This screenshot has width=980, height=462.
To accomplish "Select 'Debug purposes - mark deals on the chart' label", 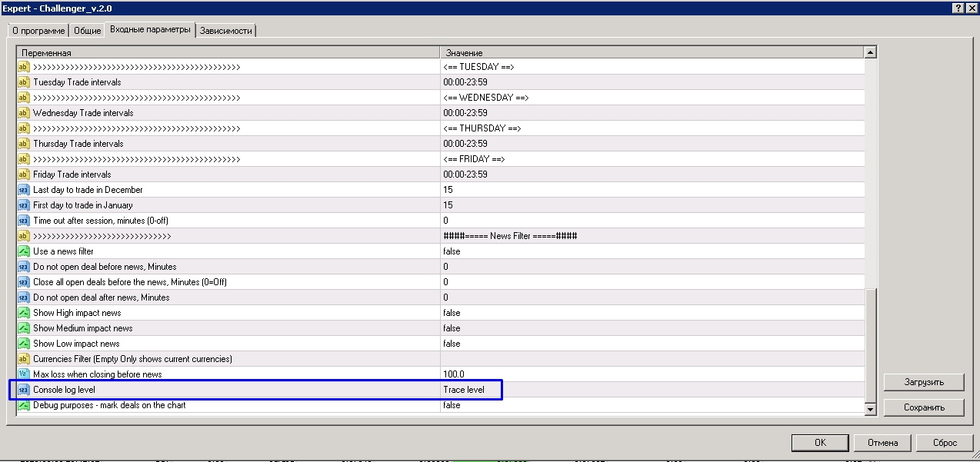I will click(109, 405).
